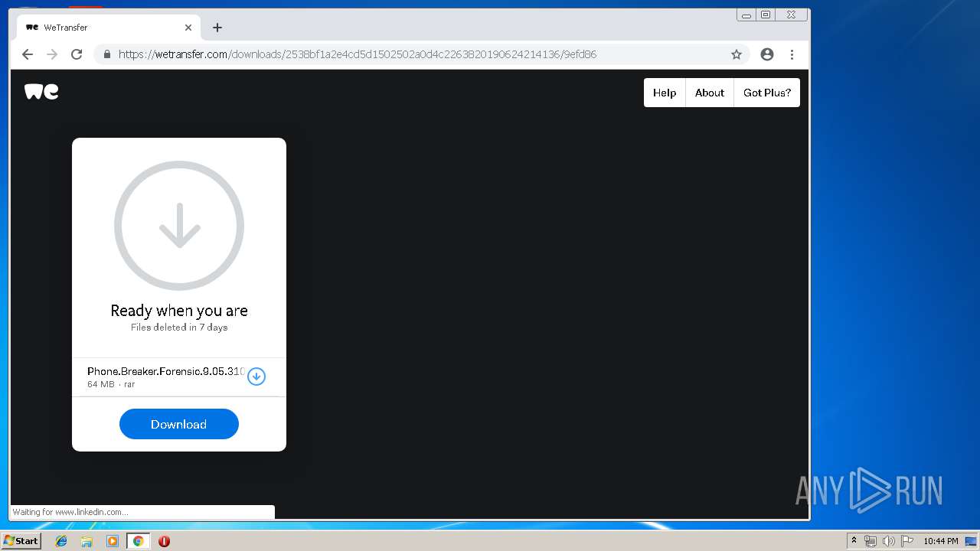Click the Action Center flag icon
The height and width of the screenshot is (551, 980).
click(x=907, y=541)
